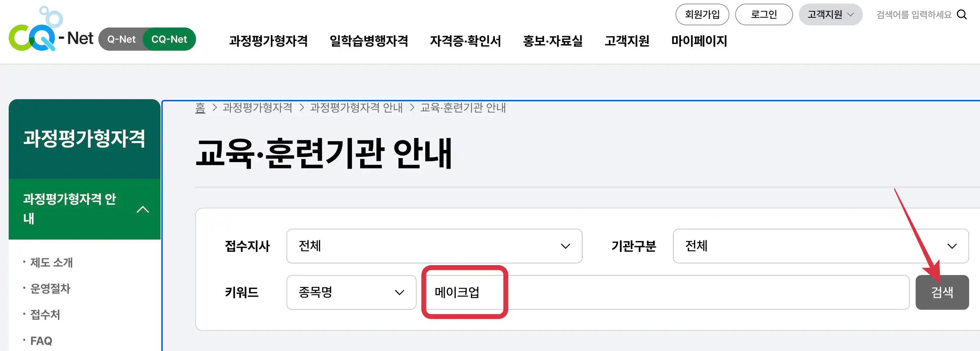This screenshot has width=980, height=351.
Task: Click the 회원가입 button
Action: click(702, 14)
